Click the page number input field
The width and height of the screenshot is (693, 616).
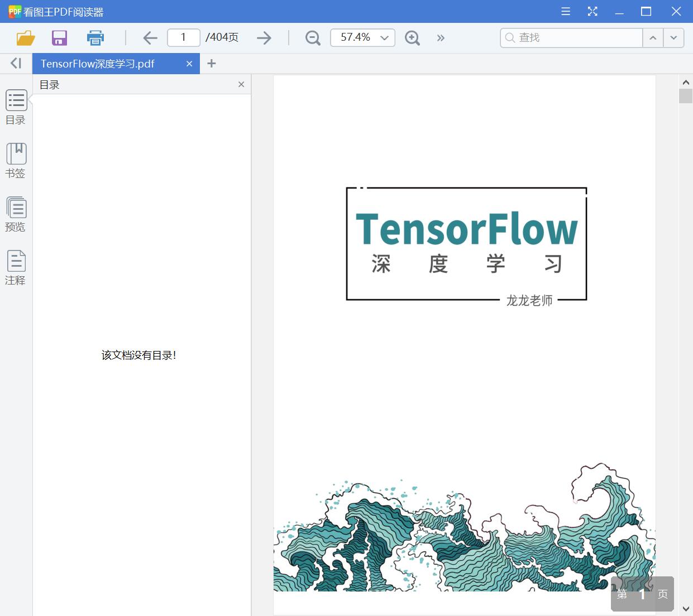(184, 37)
